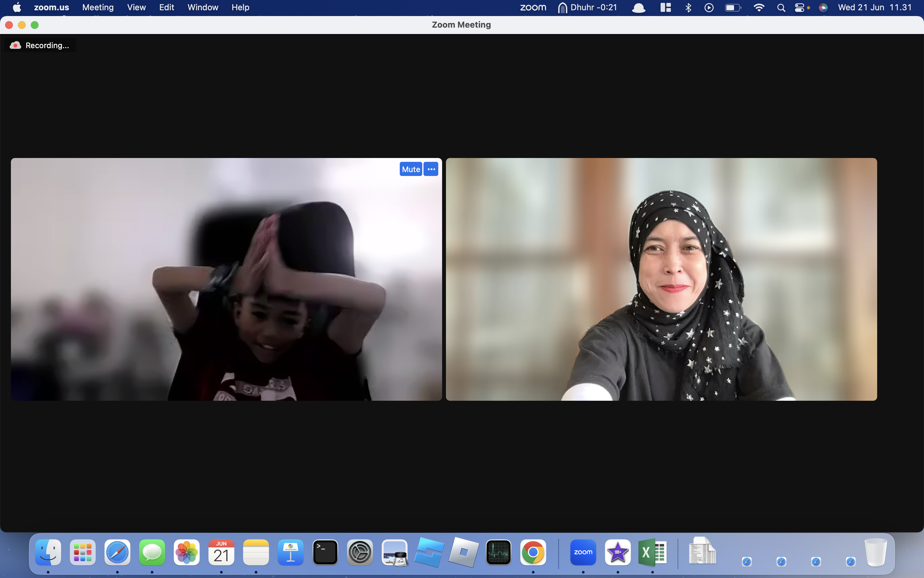Open Microsoft Excel from the Dock

[653, 552]
